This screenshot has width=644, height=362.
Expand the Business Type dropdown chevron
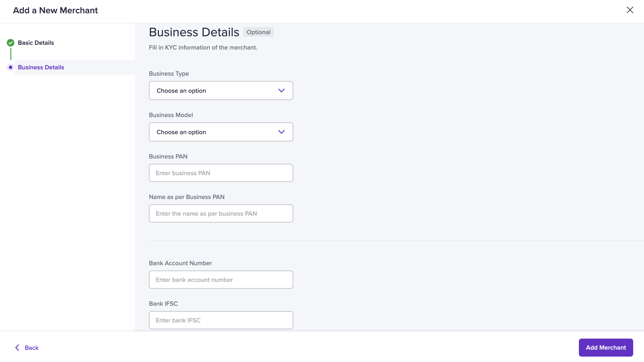coord(281,90)
